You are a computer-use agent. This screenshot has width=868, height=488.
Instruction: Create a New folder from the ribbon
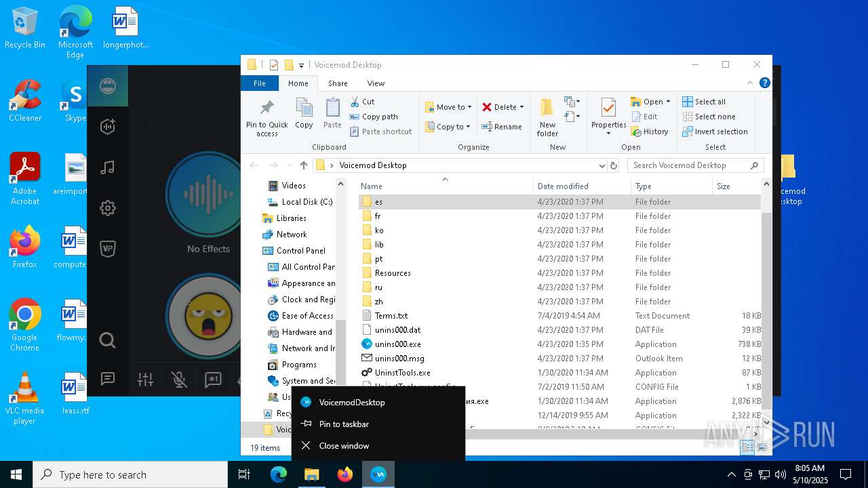tap(547, 118)
